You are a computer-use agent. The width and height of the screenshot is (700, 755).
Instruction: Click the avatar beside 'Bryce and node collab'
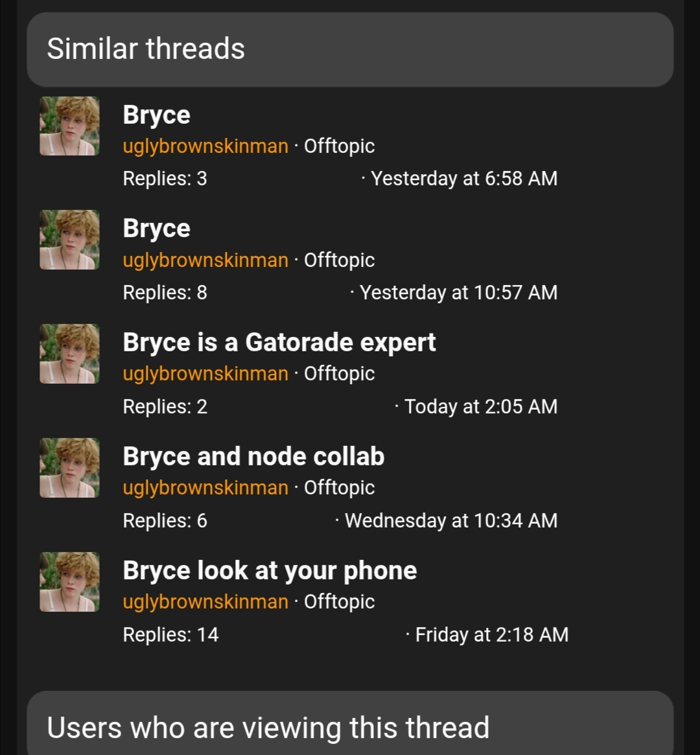pos(68,468)
